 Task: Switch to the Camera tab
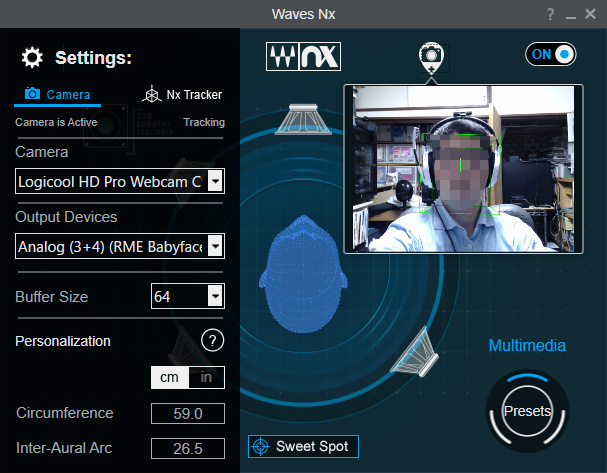coord(58,95)
